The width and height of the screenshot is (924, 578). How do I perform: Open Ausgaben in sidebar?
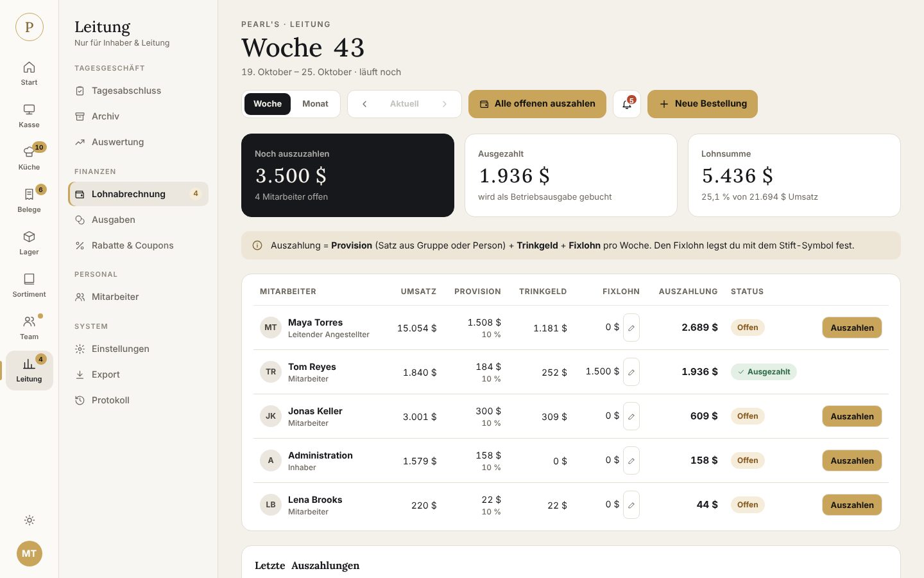point(138,220)
